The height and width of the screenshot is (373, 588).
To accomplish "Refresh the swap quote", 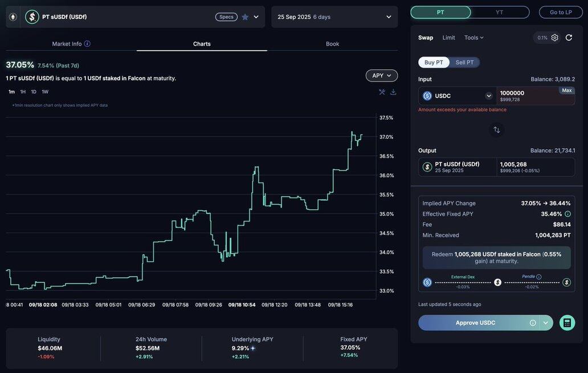I will [x=569, y=38].
